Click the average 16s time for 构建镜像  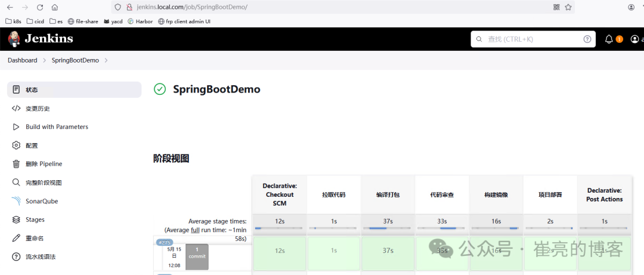(x=496, y=221)
